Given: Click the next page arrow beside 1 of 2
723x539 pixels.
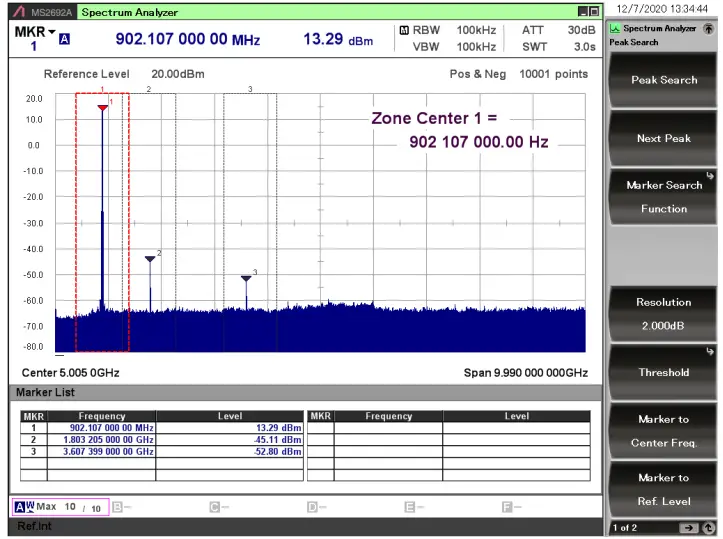Looking at the screenshot, I should coord(689,528).
